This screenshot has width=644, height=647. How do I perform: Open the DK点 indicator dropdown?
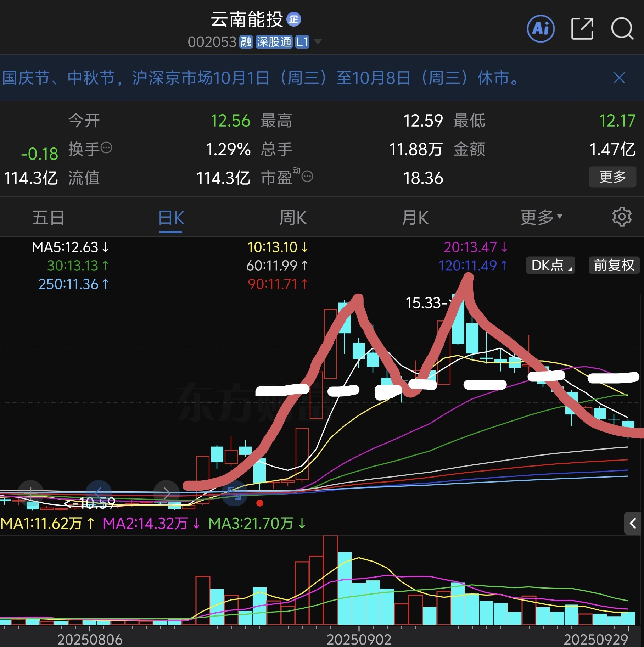tap(550, 265)
